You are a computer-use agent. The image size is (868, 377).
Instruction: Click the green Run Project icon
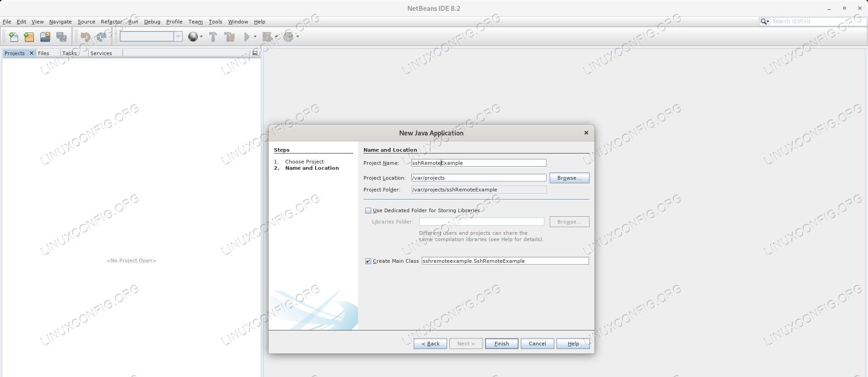click(247, 37)
